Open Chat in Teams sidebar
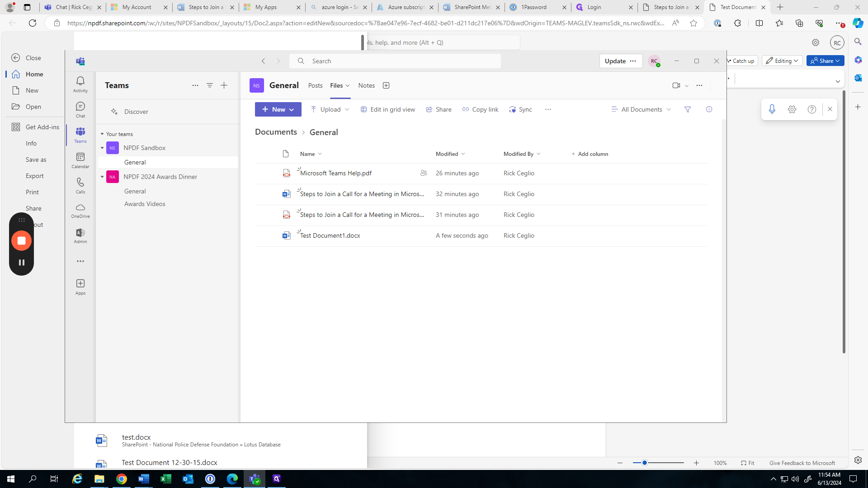Screen dimensions: 868x488 (x=80, y=109)
